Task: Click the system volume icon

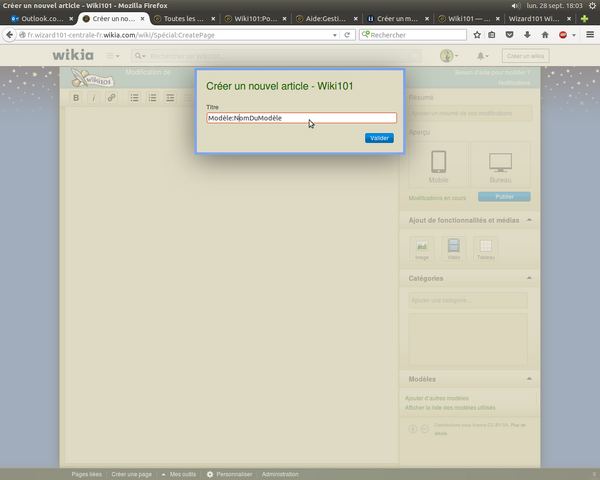Action: coord(516,6)
